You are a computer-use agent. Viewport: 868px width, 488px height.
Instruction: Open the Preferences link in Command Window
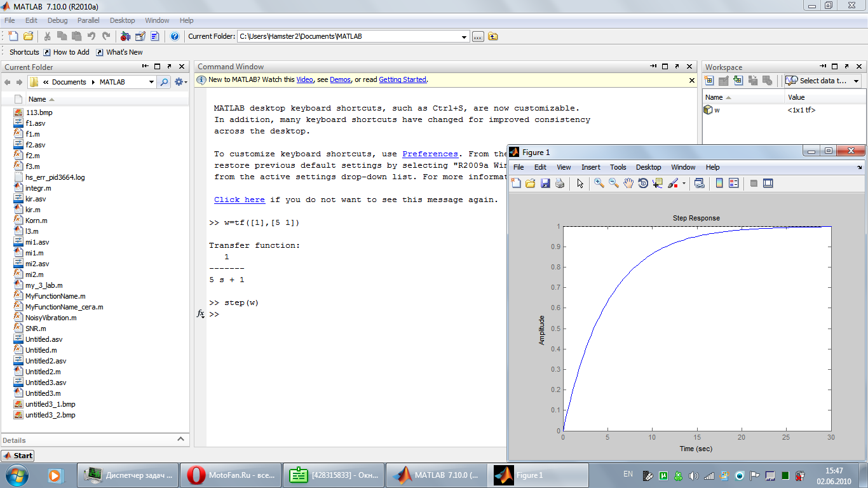[x=430, y=154]
